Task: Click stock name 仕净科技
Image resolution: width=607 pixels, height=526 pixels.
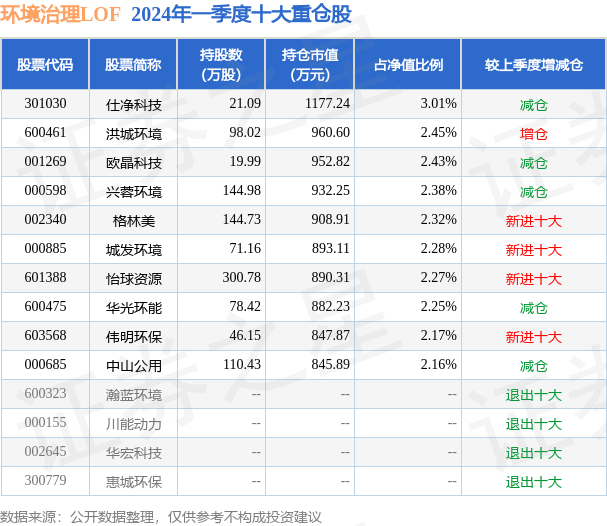Action: [x=134, y=105]
